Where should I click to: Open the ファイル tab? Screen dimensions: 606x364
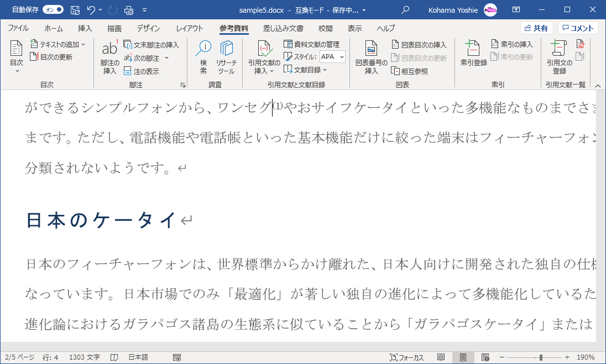[x=18, y=28]
